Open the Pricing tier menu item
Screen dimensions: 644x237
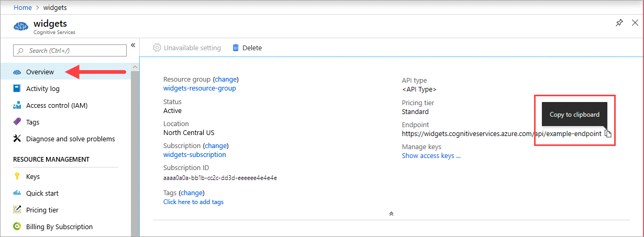pos(42,210)
